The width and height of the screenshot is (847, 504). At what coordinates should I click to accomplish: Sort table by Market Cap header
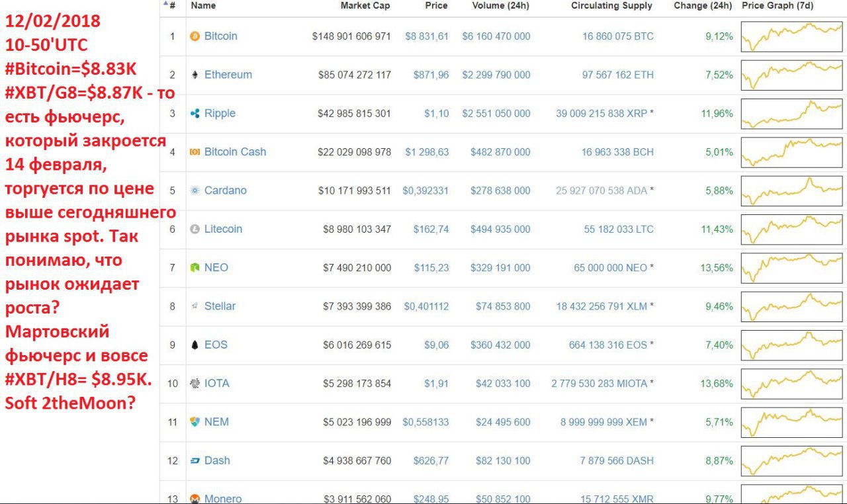pos(365,5)
